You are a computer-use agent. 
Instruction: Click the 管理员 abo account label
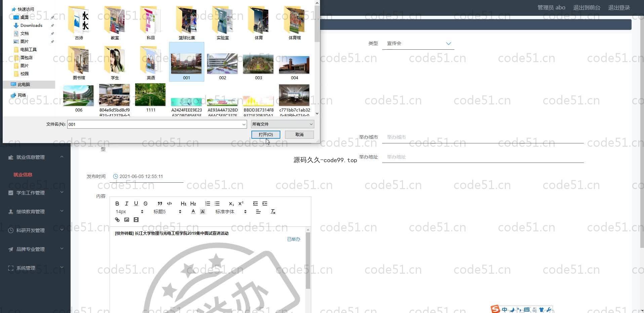pos(551,7)
